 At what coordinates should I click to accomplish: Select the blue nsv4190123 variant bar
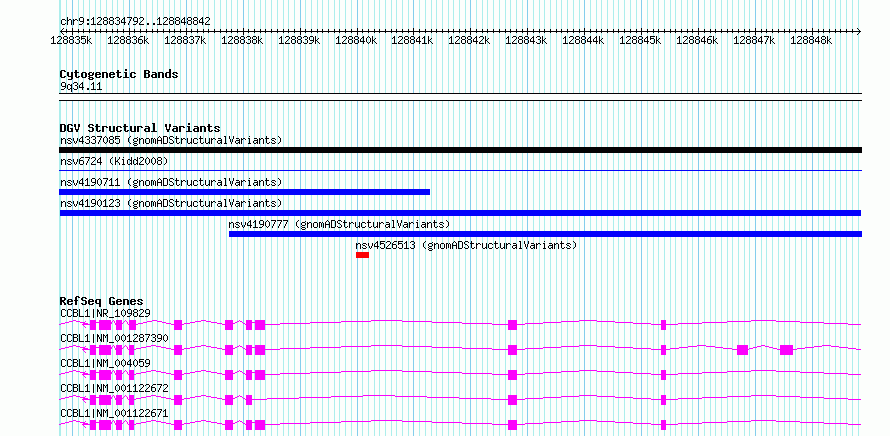click(x=460, y=213)
